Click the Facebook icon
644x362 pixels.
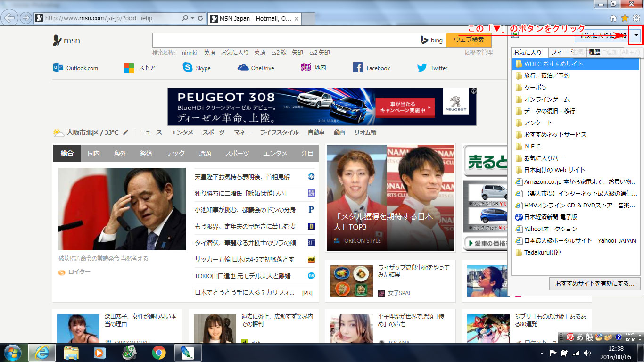point(358,68)
